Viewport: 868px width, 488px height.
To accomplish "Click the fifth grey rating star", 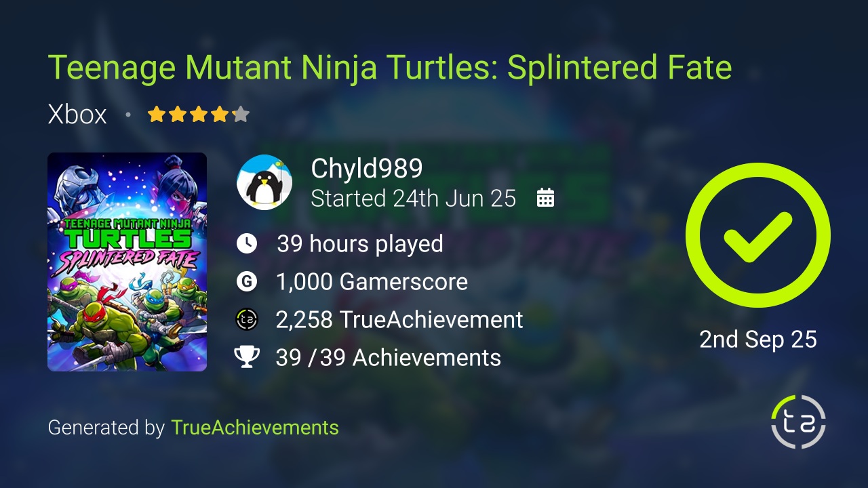I will pos(241,115).
